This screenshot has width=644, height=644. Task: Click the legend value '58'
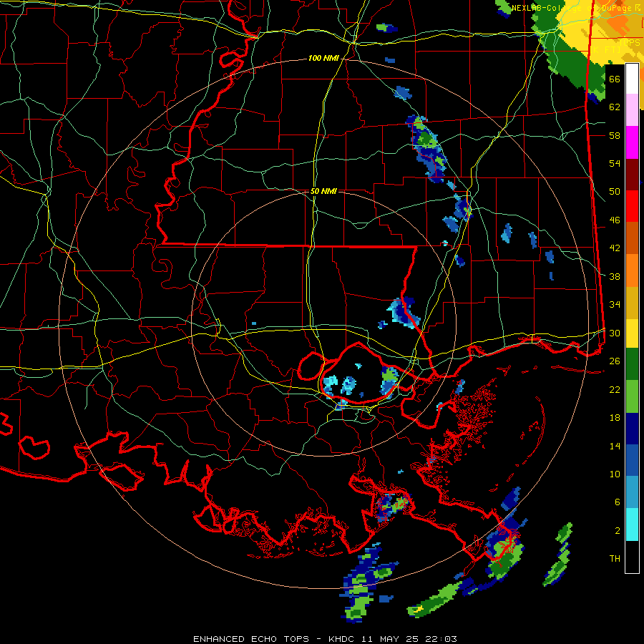tap(615, 135)
